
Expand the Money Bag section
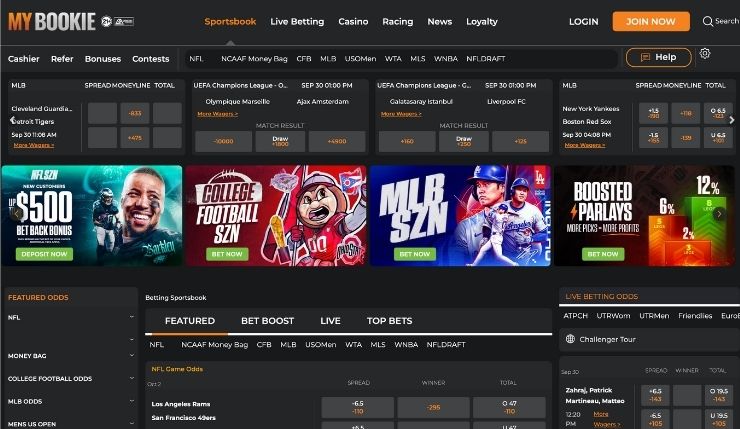click(131, 355)
